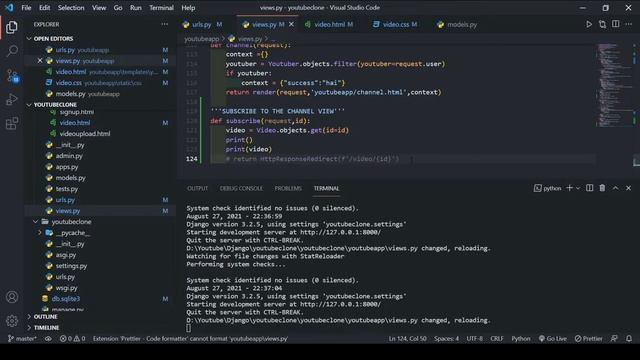Change Spaces: 4 indentation setting
Image resolution: width=640 pixels, height=360 pixels.
(447, 338)
